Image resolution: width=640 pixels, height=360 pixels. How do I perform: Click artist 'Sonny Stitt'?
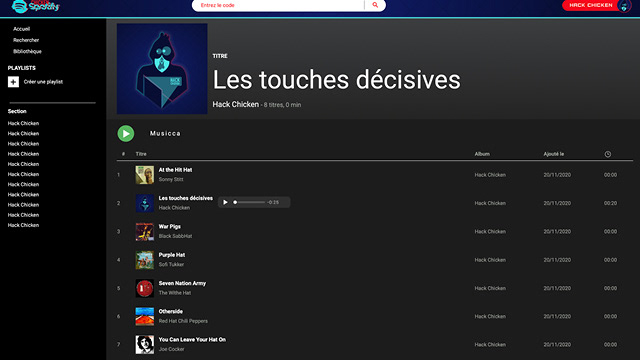171,180
